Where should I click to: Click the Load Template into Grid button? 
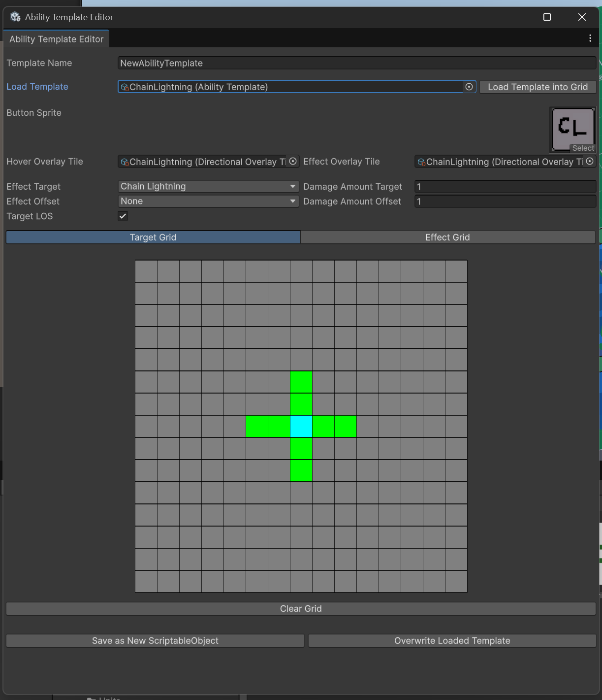click(x=538, y=87)
